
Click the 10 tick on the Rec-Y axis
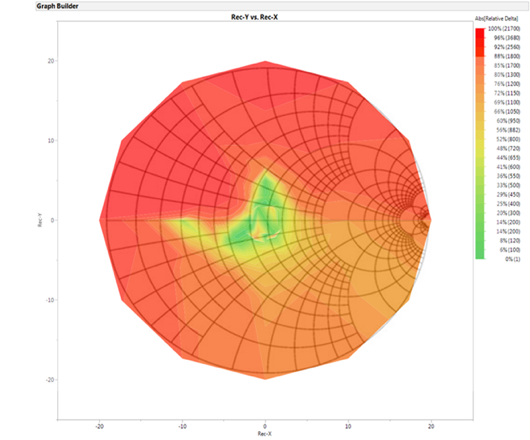pos(51,141)
